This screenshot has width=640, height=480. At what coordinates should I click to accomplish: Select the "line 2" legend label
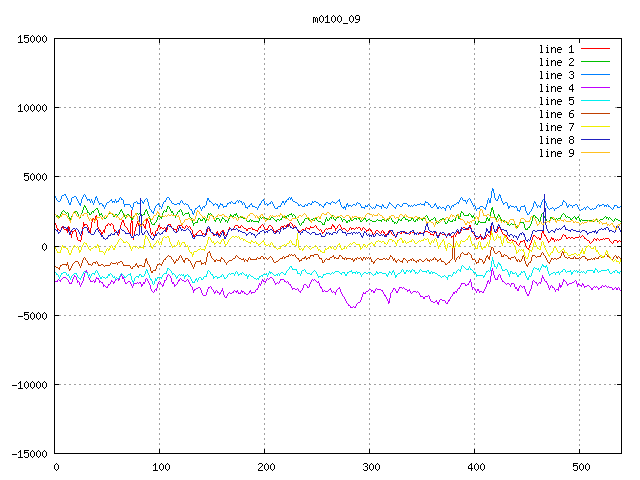(x=556, y=62)
